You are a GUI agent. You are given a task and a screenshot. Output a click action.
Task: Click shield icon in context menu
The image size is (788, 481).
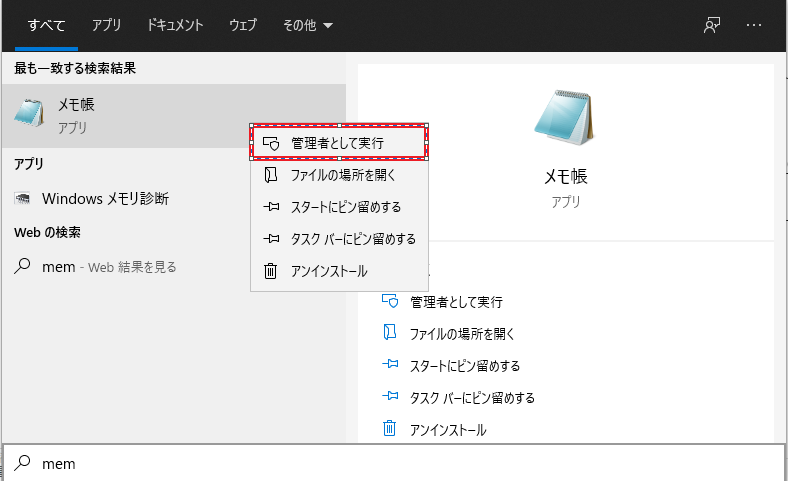tap(271, 143)
